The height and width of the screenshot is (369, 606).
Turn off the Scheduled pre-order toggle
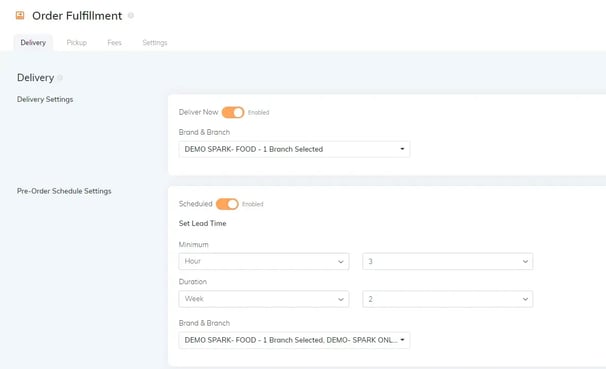click(x=227, y=204)
